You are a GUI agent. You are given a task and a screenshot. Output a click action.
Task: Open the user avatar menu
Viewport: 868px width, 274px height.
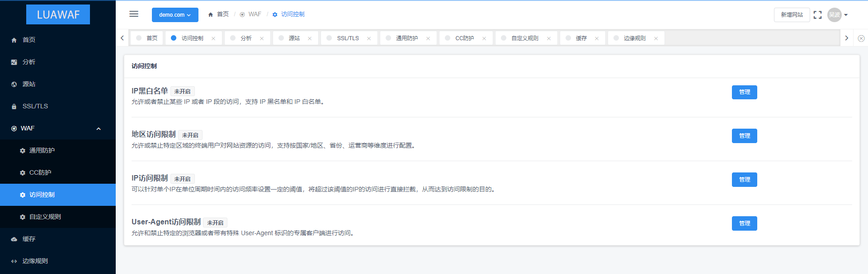coord(834,15)
